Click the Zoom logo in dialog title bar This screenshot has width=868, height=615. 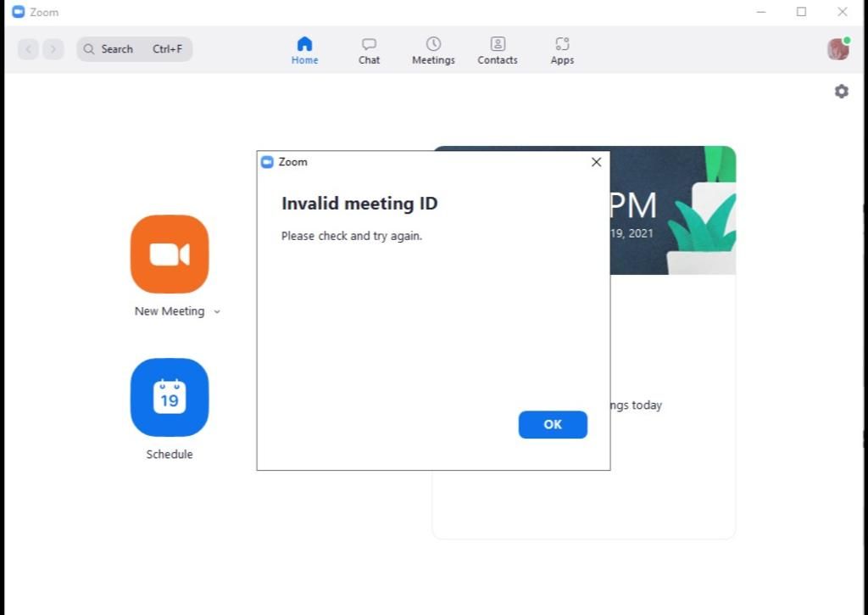[267, 162]
